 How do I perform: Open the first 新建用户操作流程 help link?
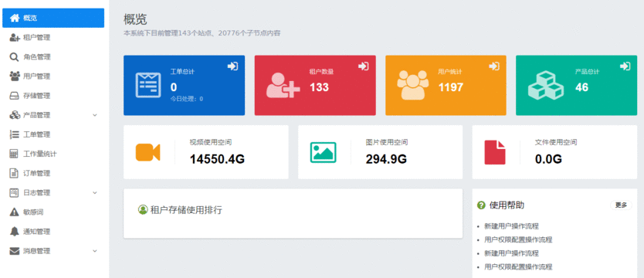511,225
